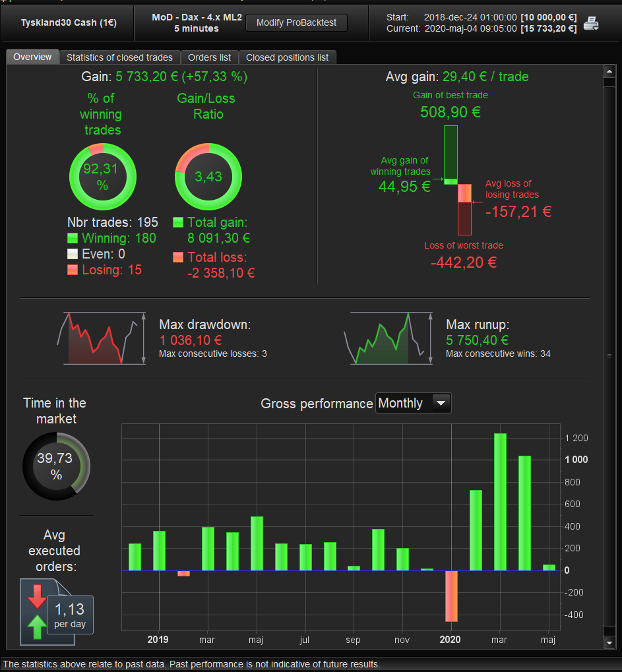Click the red Losing trades legend swatch

tap(73, 270)
